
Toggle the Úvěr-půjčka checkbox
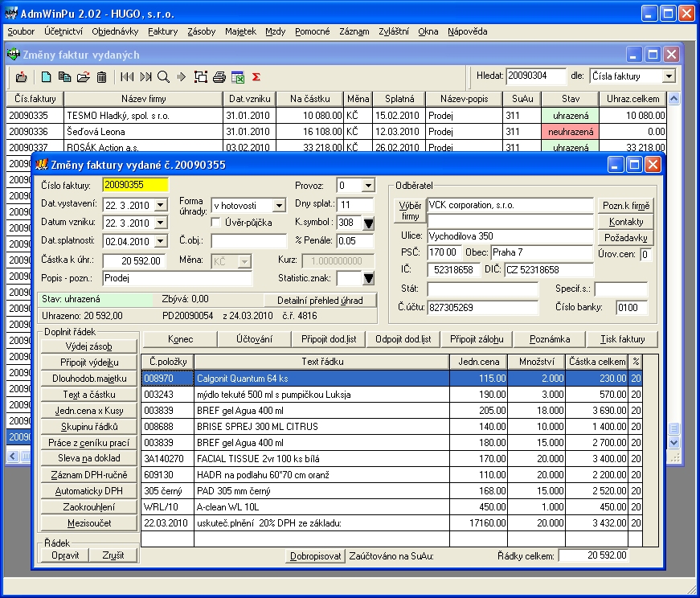215,222
